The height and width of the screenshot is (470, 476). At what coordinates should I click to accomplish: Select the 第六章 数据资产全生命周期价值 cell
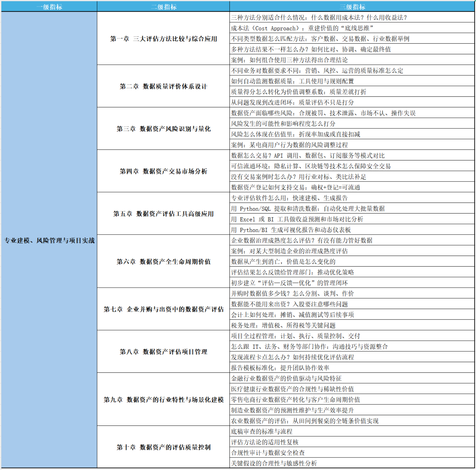[163, 261]
